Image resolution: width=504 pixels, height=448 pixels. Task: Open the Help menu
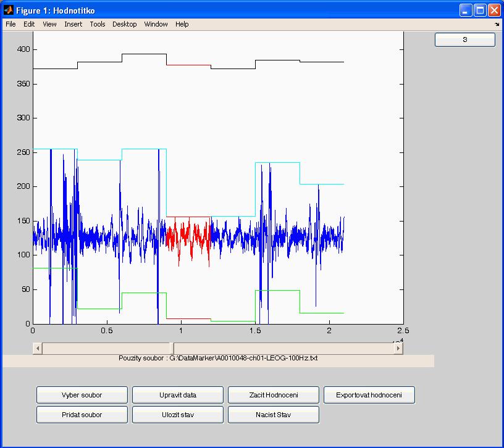pos(182,24)
